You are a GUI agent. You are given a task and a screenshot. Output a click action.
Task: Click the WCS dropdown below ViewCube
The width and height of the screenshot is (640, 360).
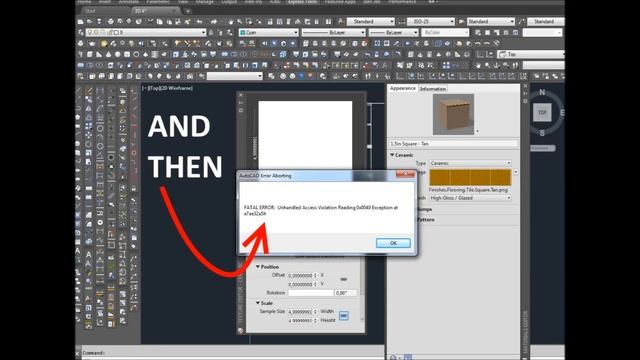542,148
